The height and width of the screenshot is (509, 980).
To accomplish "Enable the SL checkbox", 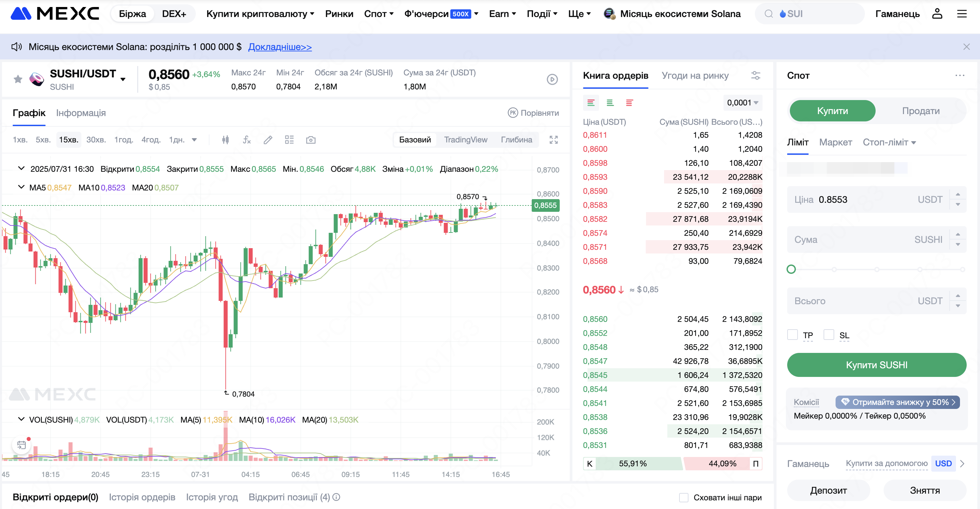I will pos(829,335).
